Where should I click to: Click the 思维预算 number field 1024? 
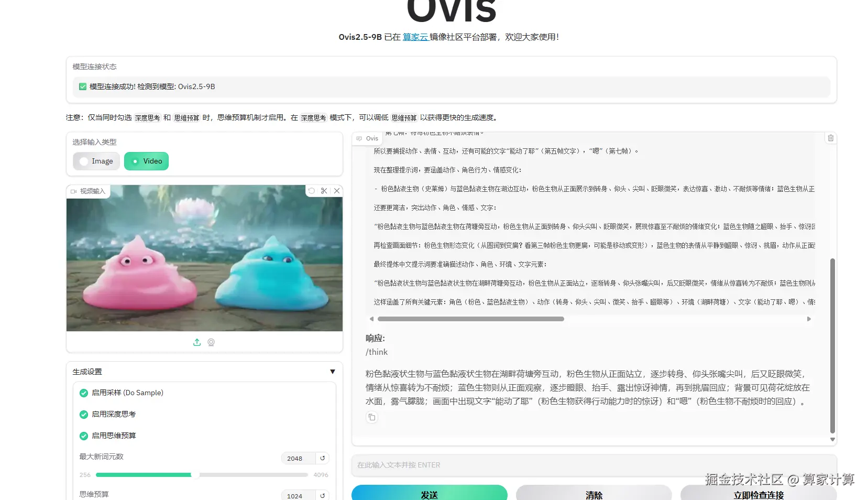tap(298, 496)
